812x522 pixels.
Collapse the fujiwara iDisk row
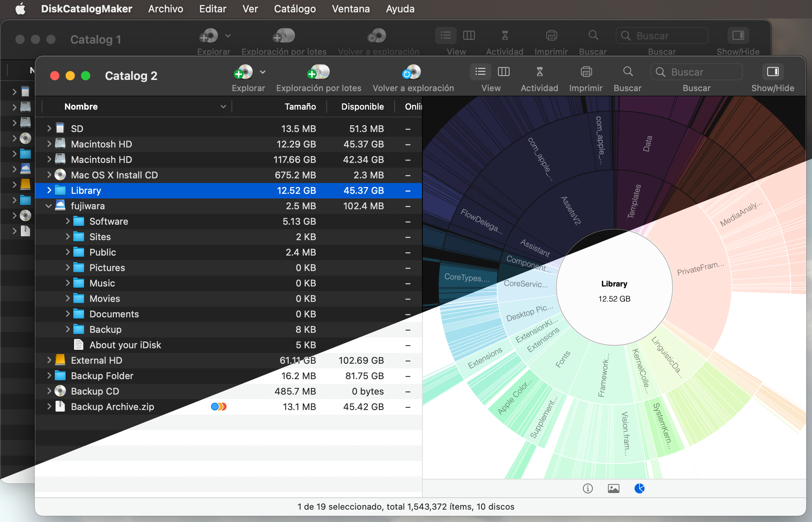point(49,206)
